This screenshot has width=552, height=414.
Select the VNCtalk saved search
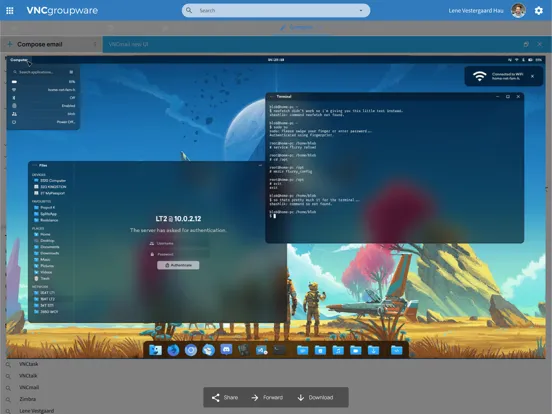tap(28, 376)
